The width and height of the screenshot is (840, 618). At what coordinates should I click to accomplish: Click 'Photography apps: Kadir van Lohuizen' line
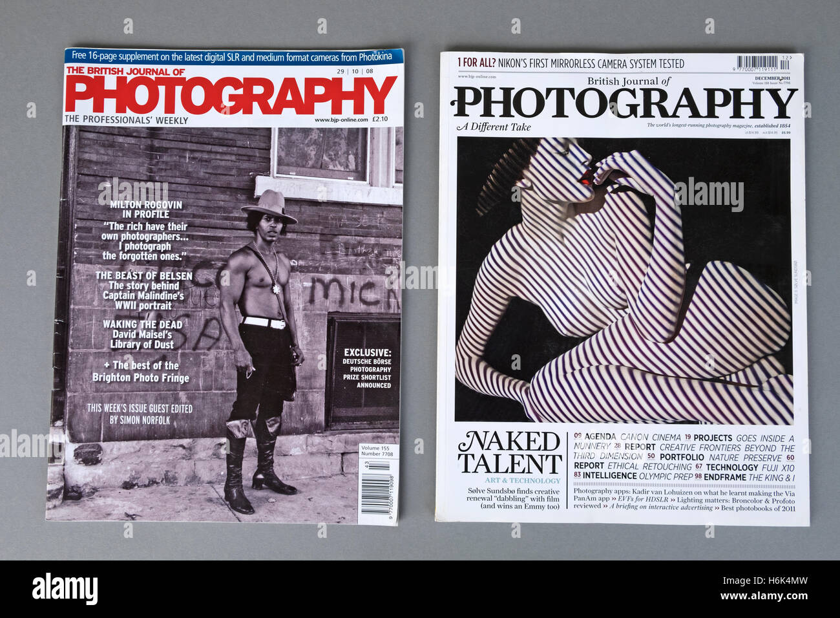pos(684,492)
